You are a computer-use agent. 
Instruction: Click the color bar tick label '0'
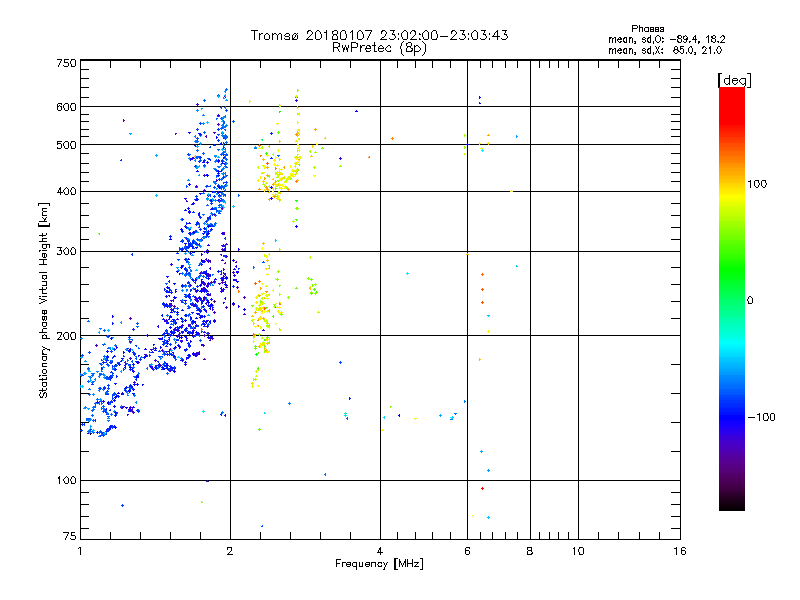point(750,301)
